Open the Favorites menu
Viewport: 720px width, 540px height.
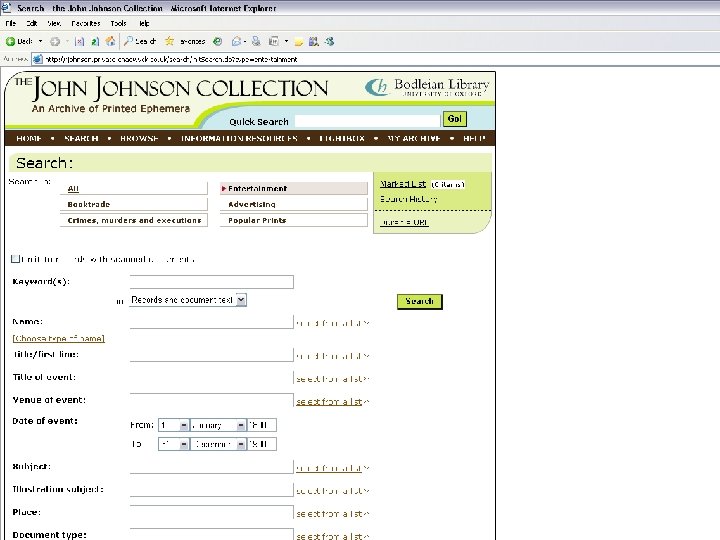click(86, 23)
